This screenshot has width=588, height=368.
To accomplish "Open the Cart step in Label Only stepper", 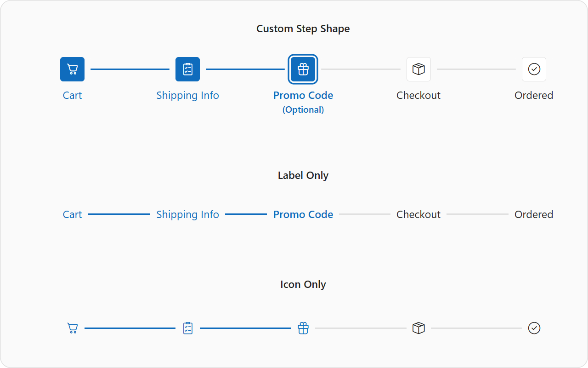I will (72, 214).
